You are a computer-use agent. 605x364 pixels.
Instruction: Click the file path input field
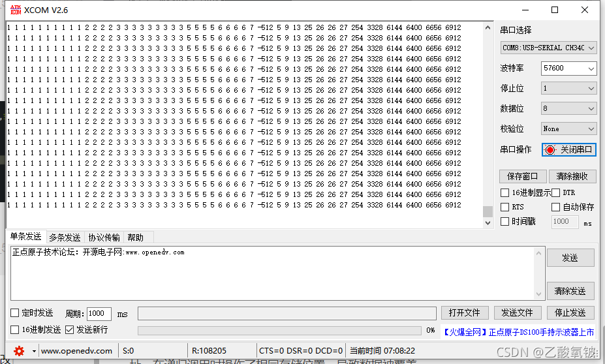(x=287, y=314)
